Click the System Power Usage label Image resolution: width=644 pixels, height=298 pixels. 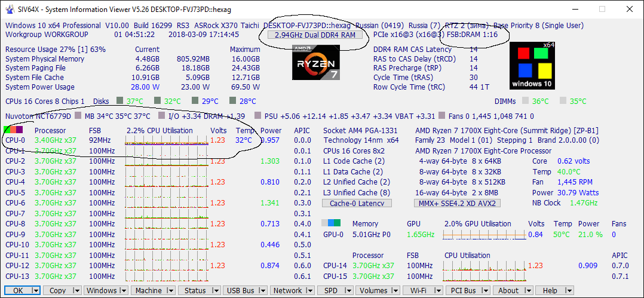(x=40, y=87)
